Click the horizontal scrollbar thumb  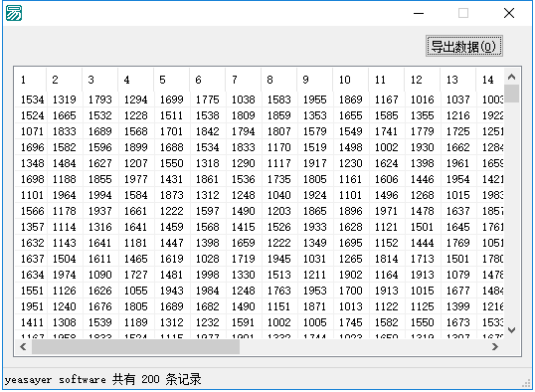point(135,347)
